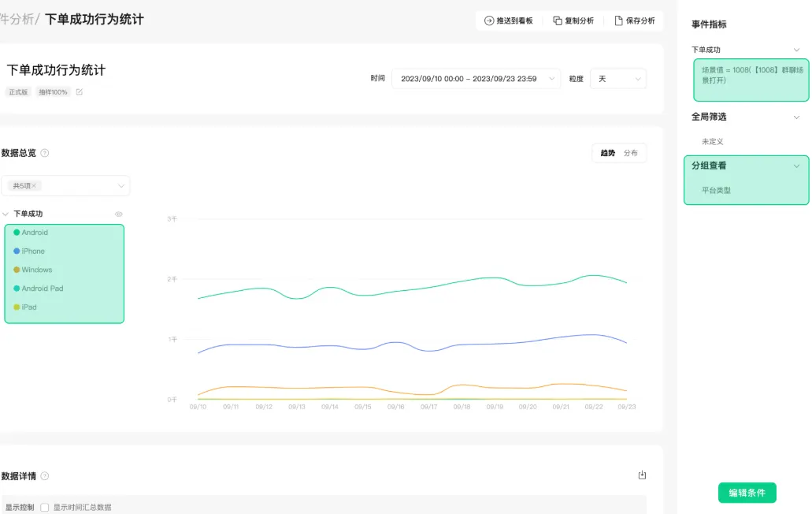Click the help icon next to 数据详情
This screenshot has width=812, height=514.
45,475
